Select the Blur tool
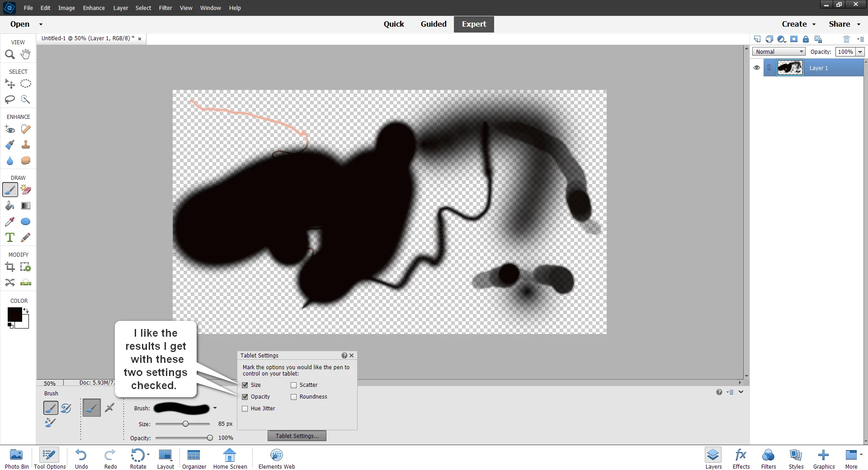868x470 pixels. pyautogui.click(x=10, y=161)
